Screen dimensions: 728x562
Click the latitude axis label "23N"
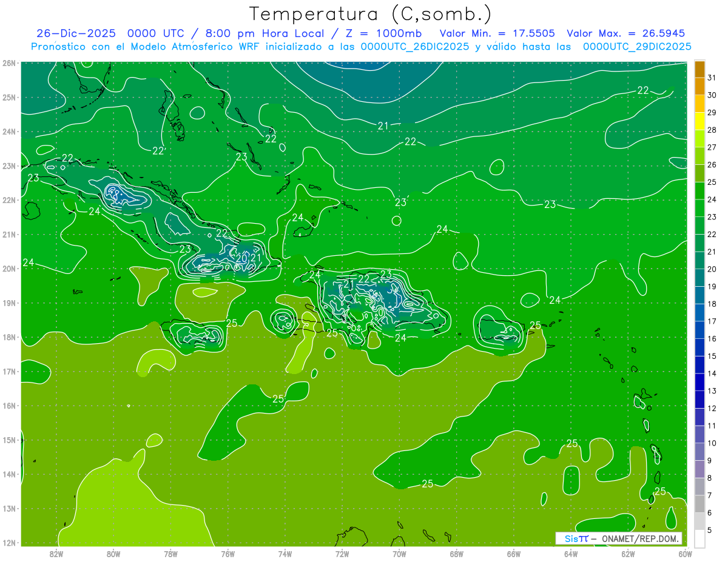click(8, 166)
